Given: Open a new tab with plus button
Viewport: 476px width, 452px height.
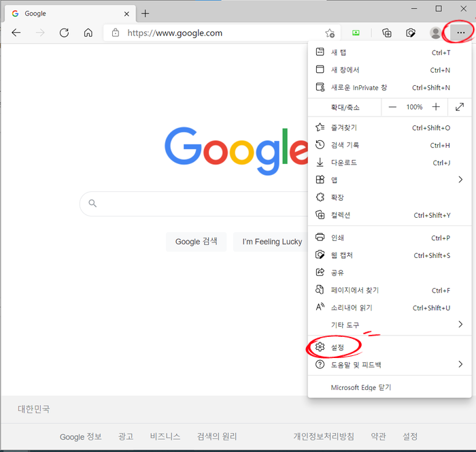Looking at the screenshot, I should click(145, 14).
